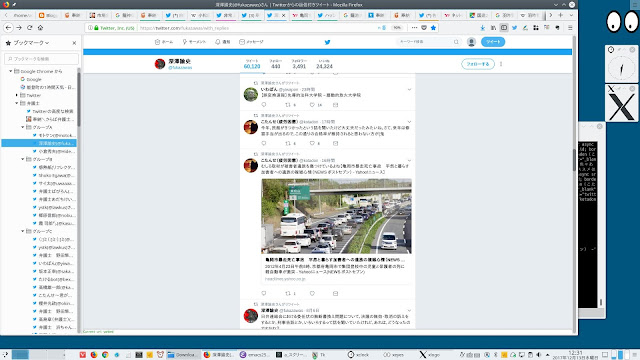Click the フォローする button
The image size is (640, 360).
(478, 64)
